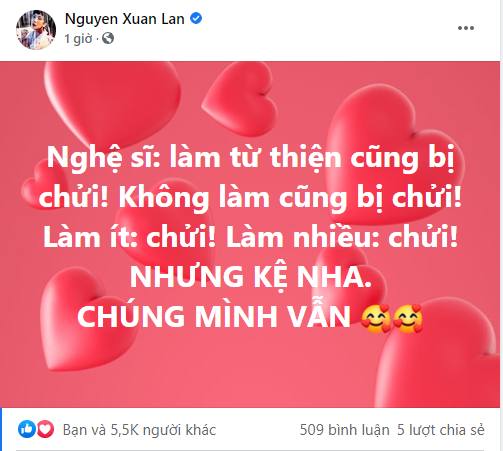Click the second smiling-with-hearts emoji
This screenshot has height=451, width=503.
pos(408,319)
